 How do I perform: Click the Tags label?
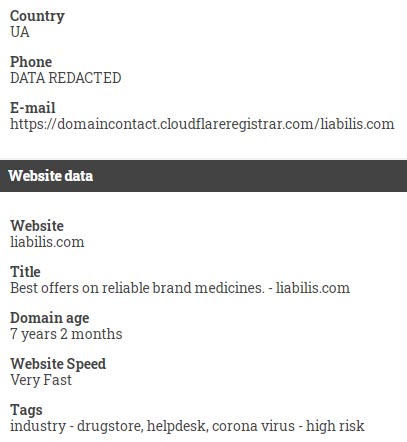pyautogui.click(x=26, y=410)
